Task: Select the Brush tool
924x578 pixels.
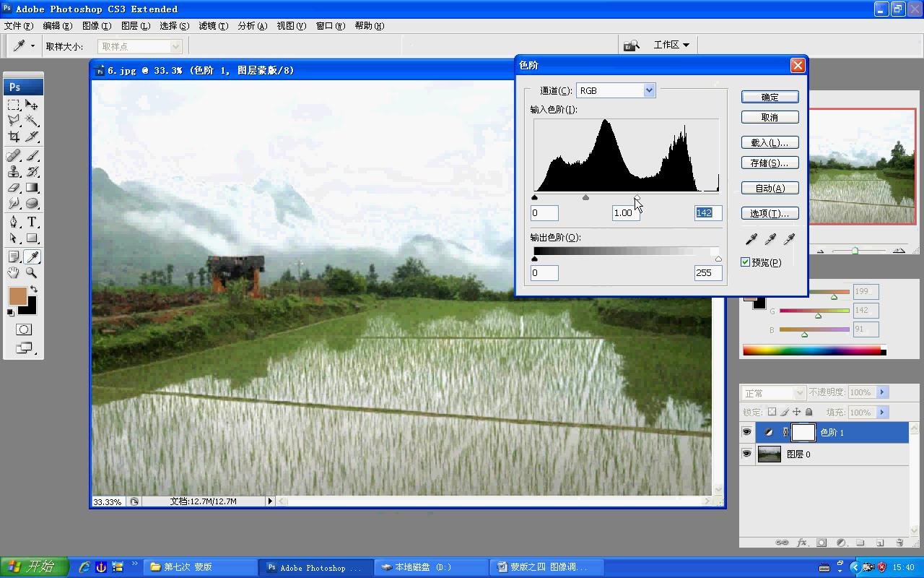Action: pyautogui.click(x=32, y=155)
